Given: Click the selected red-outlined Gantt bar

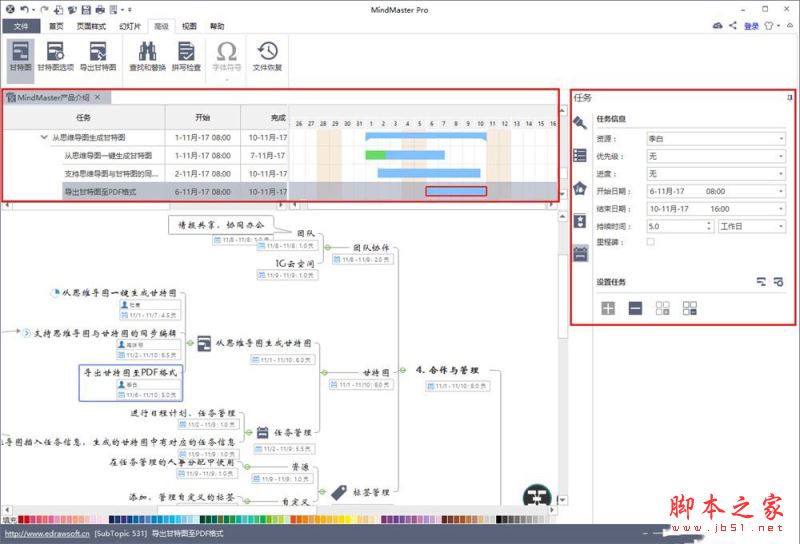Looking at the screenshot, I should (x=456, y=191).
